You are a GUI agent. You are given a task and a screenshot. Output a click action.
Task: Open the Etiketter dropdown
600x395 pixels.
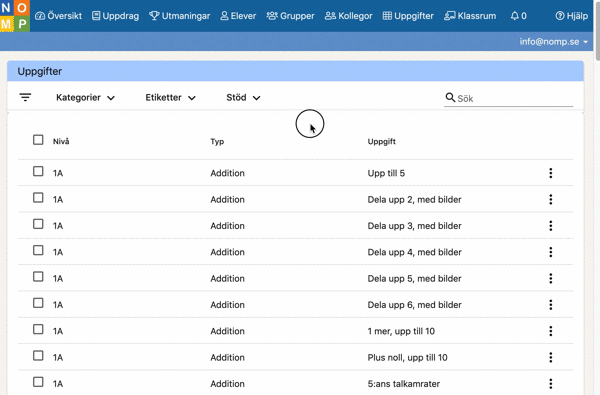click(x=171, y=98)
